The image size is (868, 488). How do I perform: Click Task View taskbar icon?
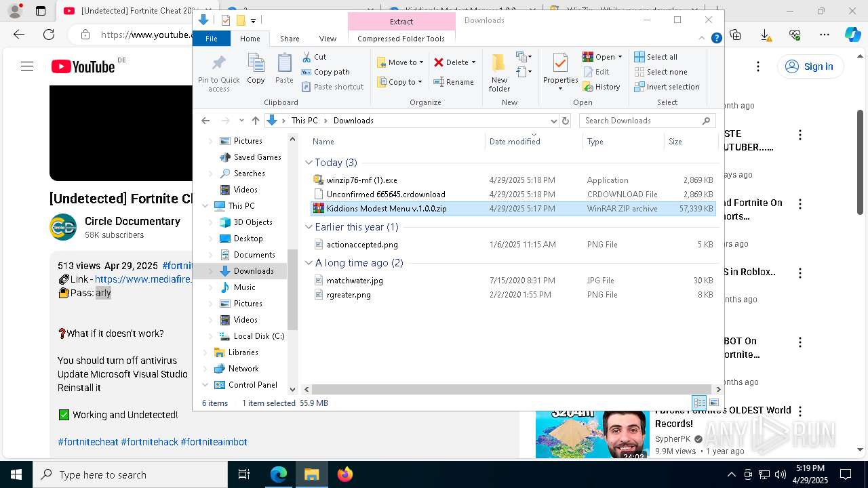[244, 474]
